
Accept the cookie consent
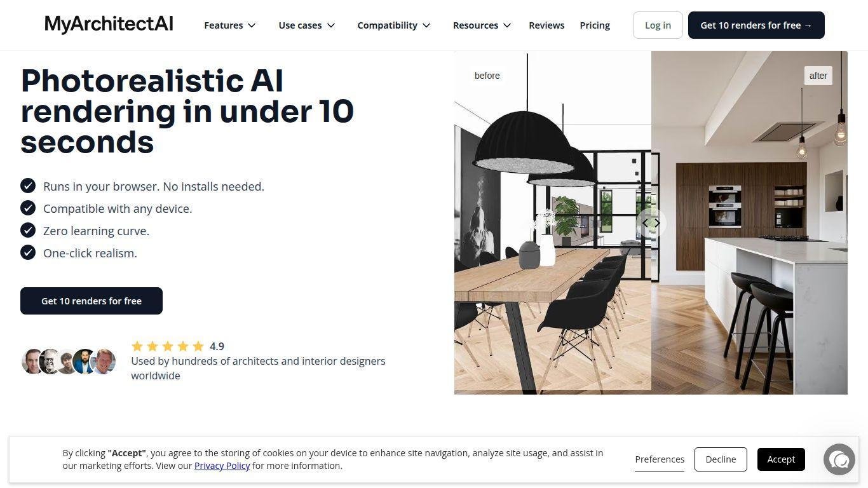(x=781, y=459)
